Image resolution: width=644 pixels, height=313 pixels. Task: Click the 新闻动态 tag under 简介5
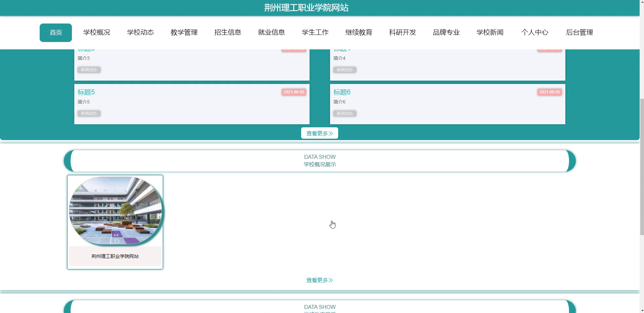(x=89, y=114)
